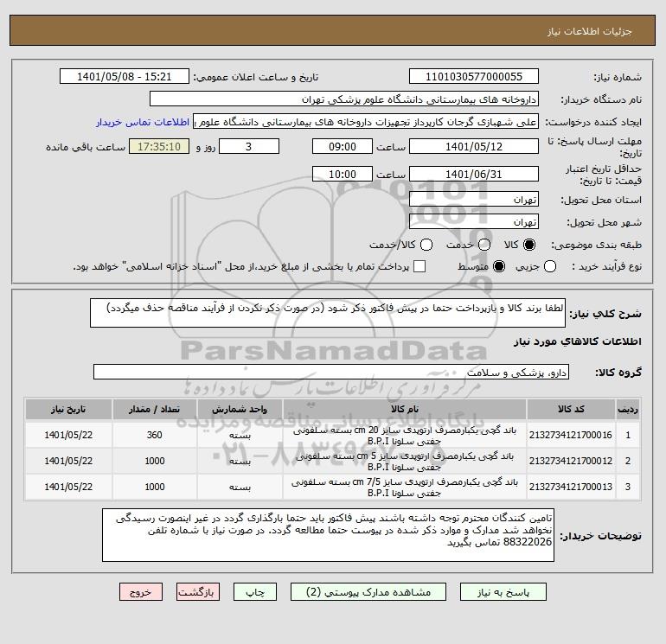The image size is (666, 644).
Task: Click the item name with size 20 cm
Action: pos(405,436)
